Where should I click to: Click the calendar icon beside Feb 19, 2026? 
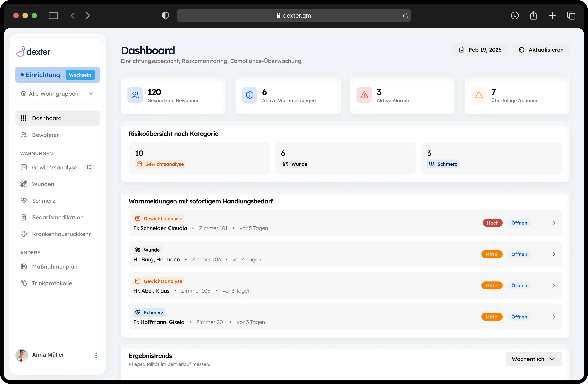(x=462, y=50)
